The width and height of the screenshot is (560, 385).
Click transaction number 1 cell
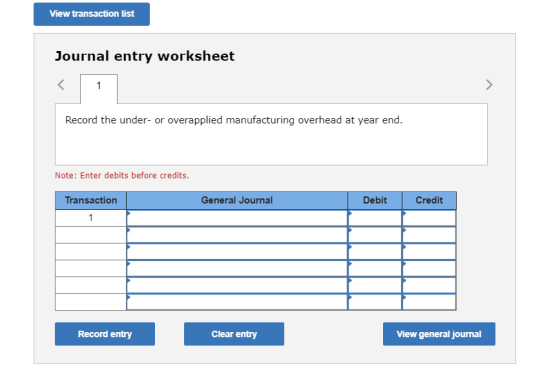[91, 218]
